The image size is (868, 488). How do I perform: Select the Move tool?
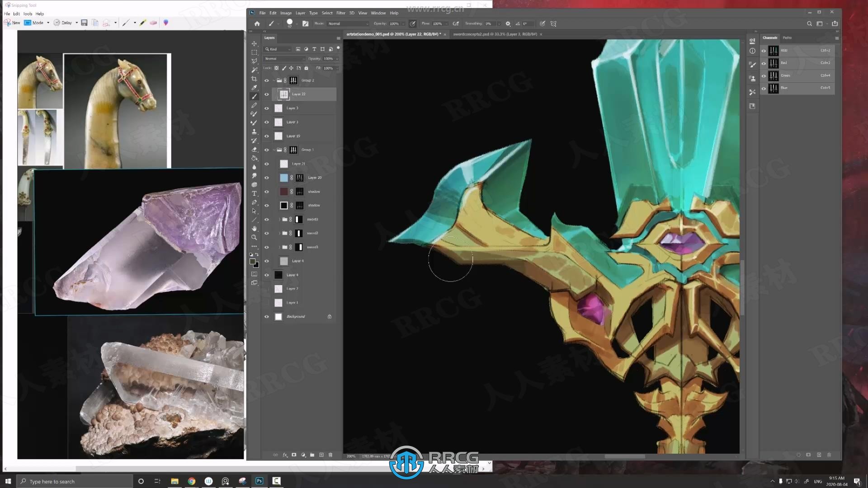[x=254, y=44]
